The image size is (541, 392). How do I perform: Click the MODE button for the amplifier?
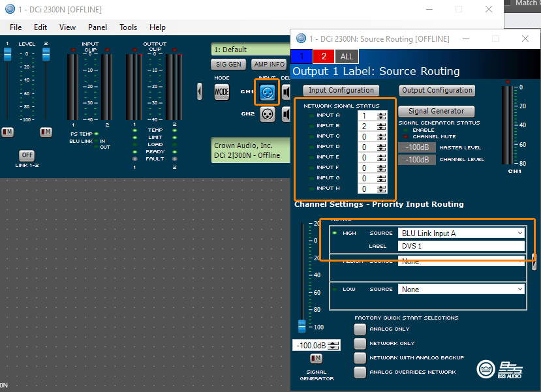[221, 93]
